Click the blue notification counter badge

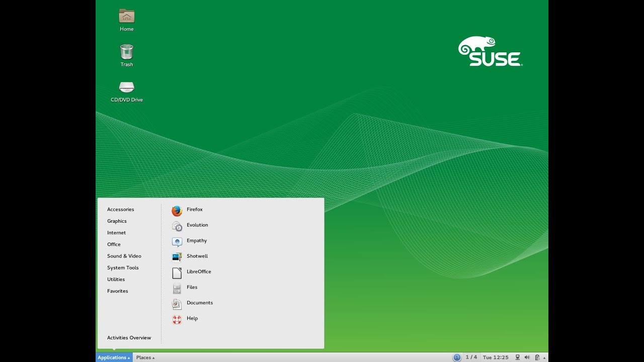(457, 357)
